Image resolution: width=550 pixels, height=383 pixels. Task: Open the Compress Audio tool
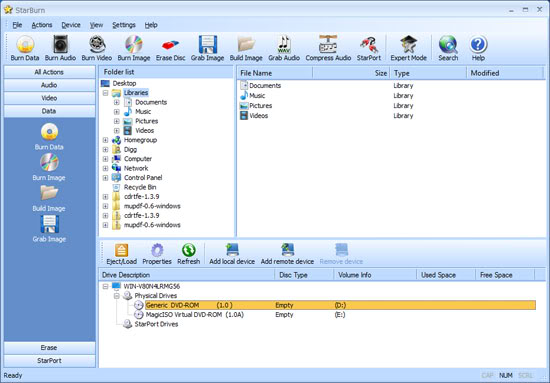pyautogui.click(x=328, y=48)
